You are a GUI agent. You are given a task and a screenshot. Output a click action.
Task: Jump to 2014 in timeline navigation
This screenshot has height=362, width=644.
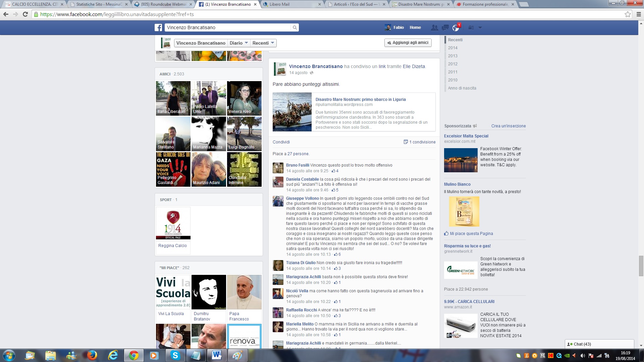pos(452,48)
